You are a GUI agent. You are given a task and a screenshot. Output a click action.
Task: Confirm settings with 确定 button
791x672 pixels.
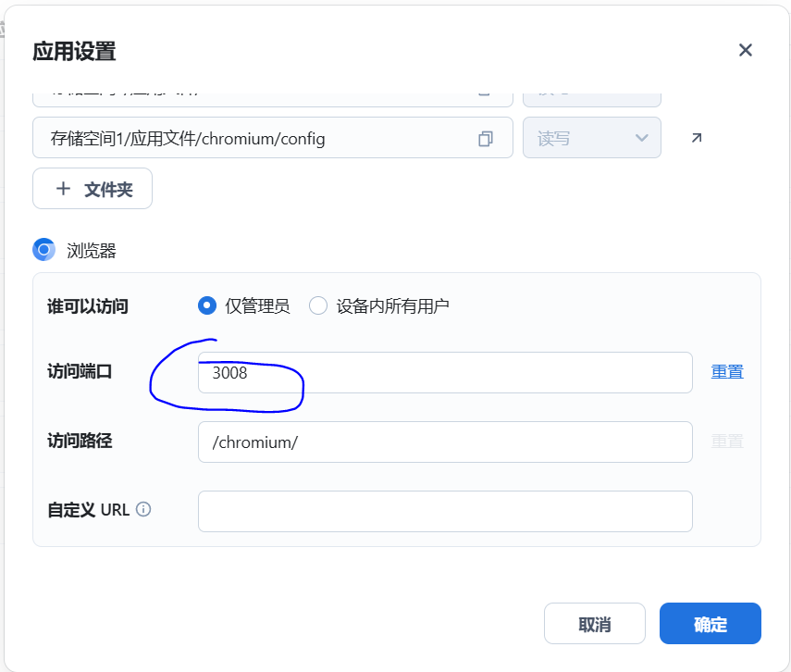pyautogui.click(x=711, y=624)
